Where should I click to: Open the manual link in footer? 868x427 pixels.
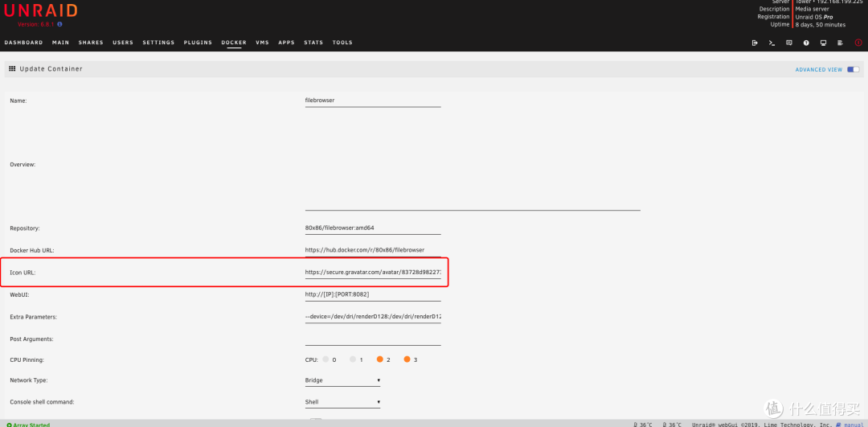pyautogui.click(x=854, y=424)
